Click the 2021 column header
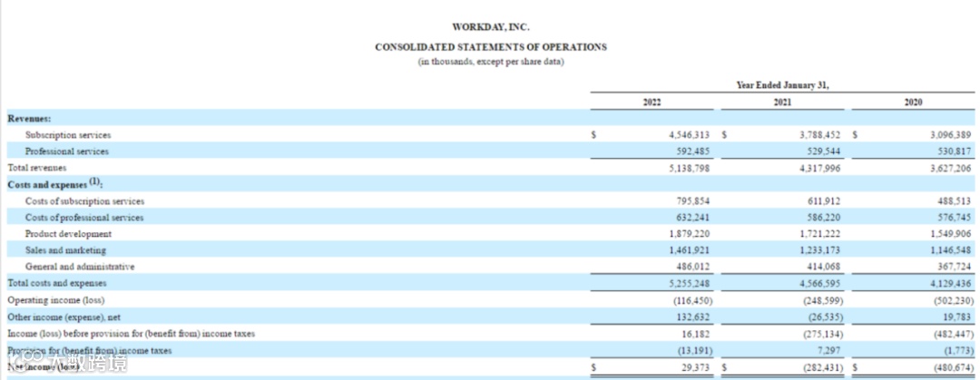980x380 pixels. 782,102
